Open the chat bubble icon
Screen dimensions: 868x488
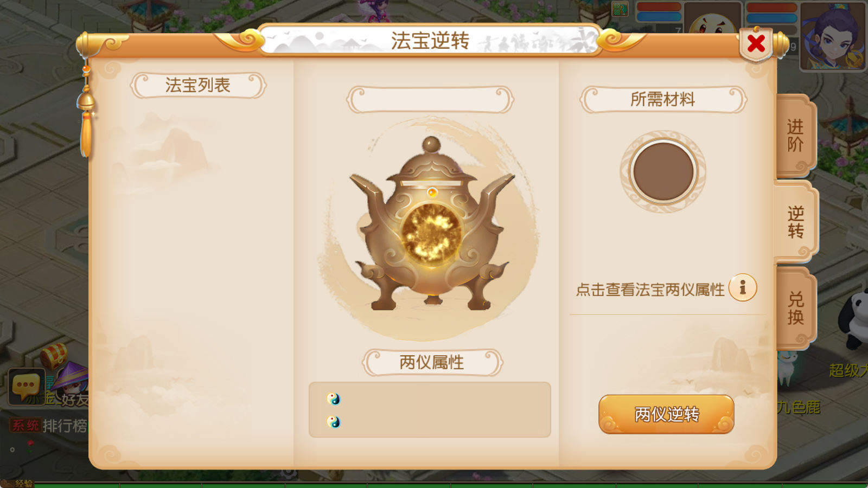pyautogui.click(x=25, y=386)
